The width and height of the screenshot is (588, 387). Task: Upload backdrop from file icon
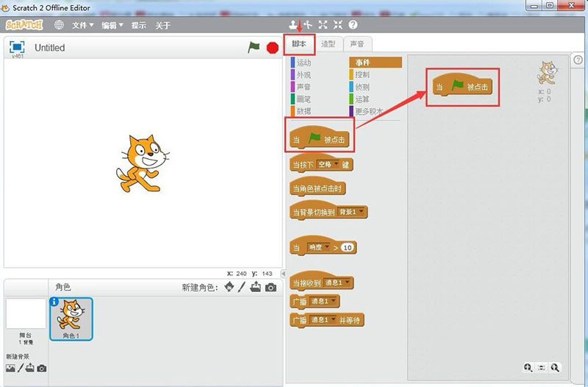click(30, 368)
